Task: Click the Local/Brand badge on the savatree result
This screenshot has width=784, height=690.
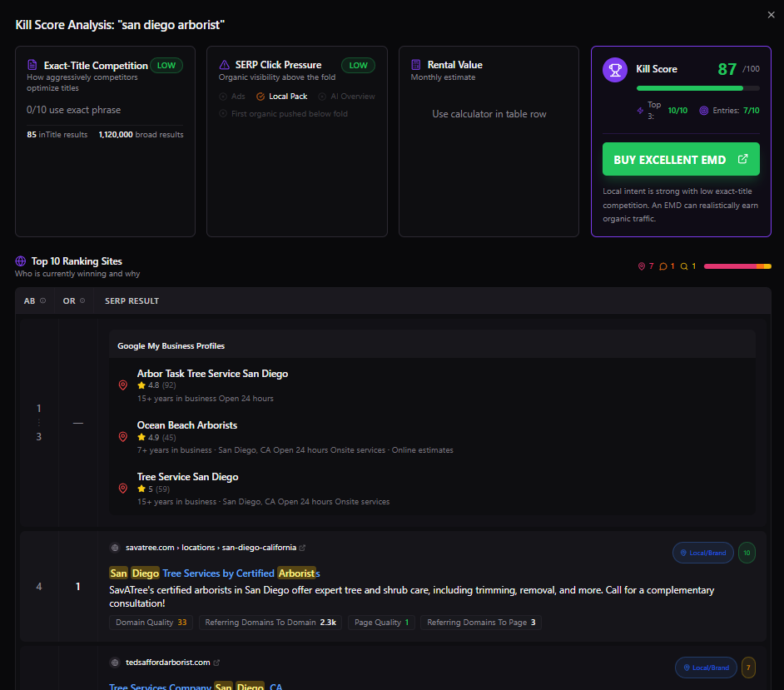Action: [x=702, y=553]
